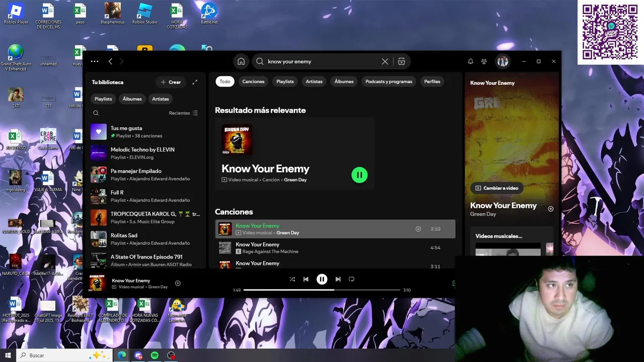Open Windows Start menu

click(x=8, y=355)
